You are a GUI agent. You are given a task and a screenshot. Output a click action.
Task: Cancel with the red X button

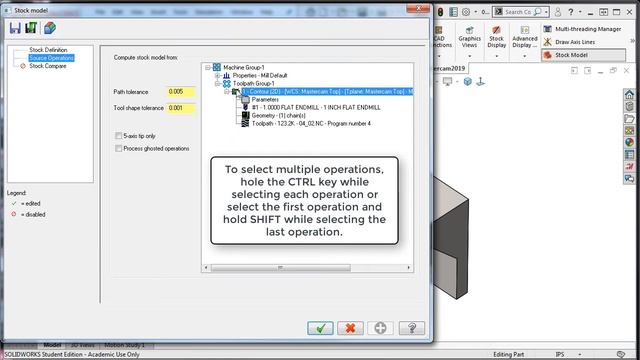[350, 328]
